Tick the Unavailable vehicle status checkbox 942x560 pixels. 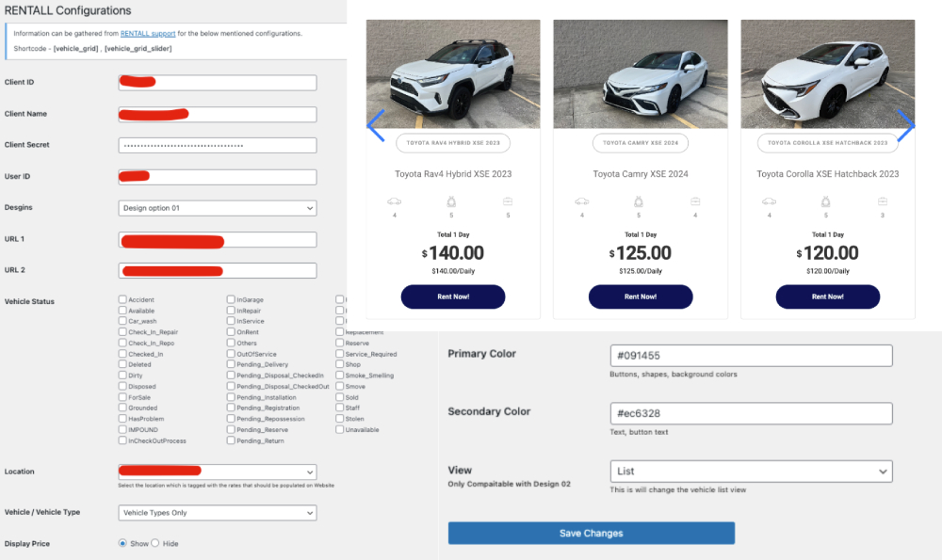(341, 430)
